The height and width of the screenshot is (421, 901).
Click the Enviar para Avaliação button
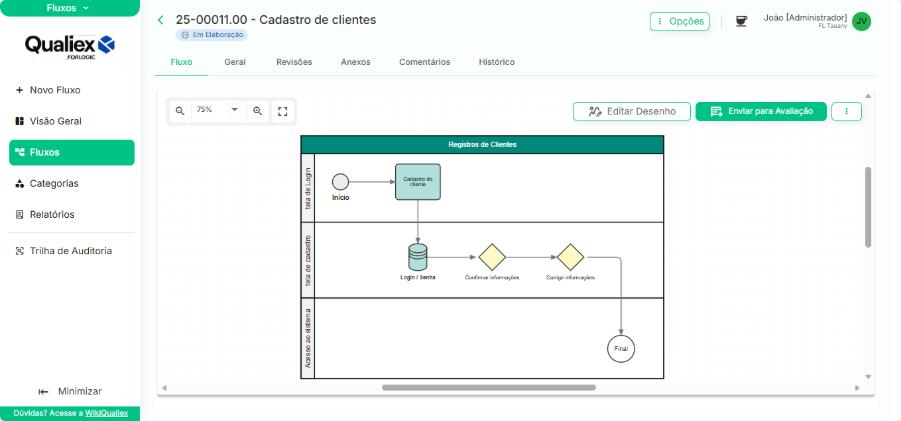pyautogui.click(x=761, y=111)
